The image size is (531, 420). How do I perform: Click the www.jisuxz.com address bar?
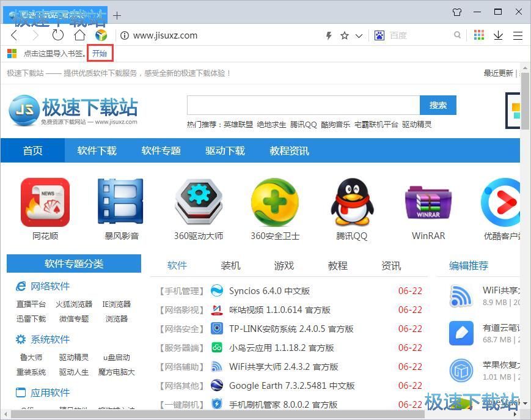tap(165, 35)
